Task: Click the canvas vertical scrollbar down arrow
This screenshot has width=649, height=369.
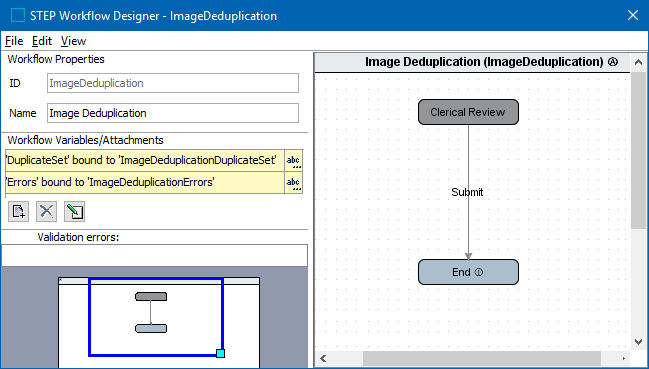Action: pyautogui.click(x=638, y=342)
